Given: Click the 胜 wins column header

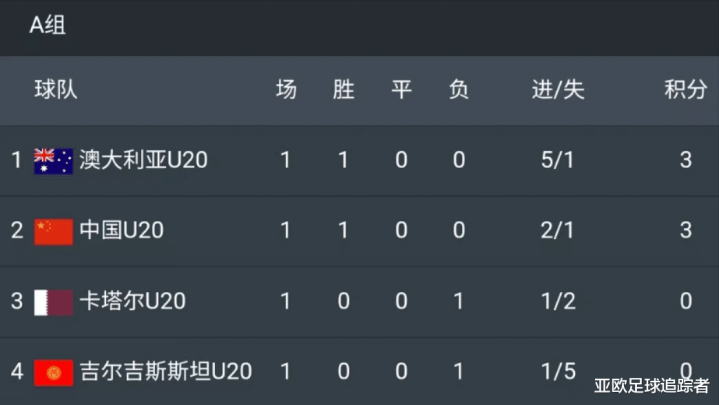Looking at the screenshot, I should (x=343, y=89).
